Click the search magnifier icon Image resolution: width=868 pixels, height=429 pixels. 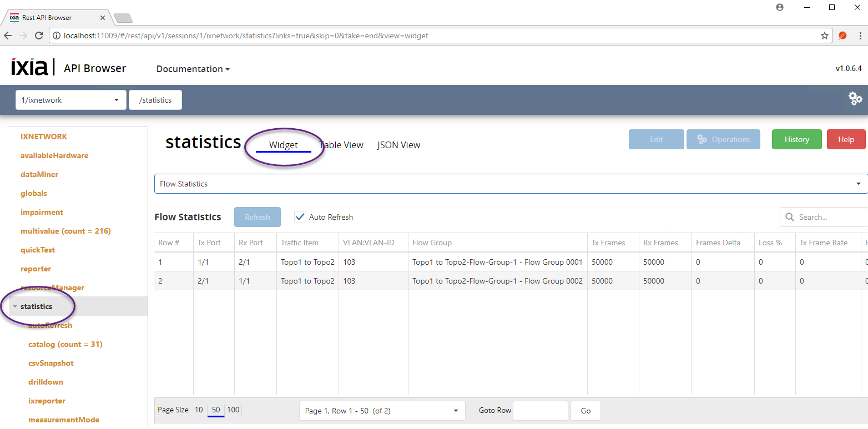point(789,217)
